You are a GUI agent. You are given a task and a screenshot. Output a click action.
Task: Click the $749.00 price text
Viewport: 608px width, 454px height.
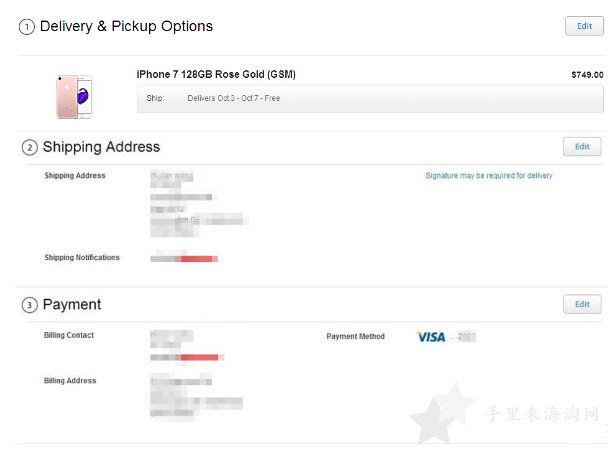pos(587,75)
